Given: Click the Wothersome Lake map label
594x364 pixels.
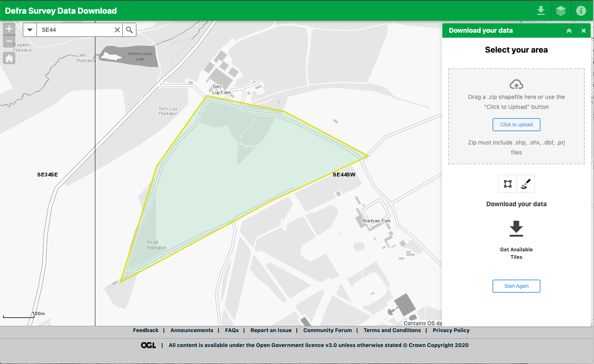Looking at the screenshot, I should (140, 56).
